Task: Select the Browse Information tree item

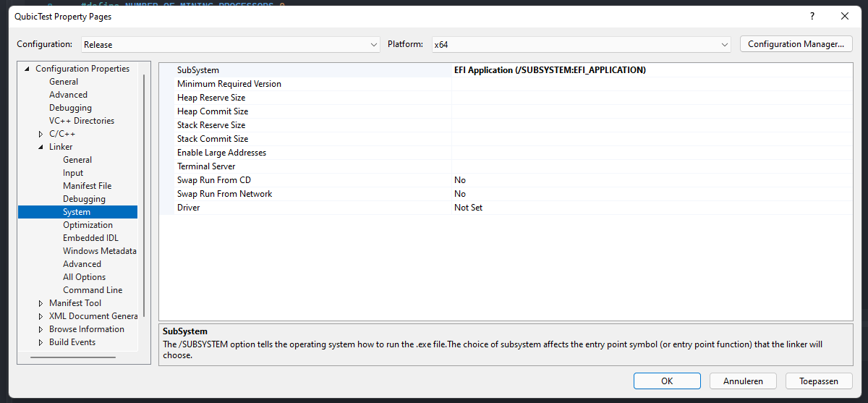Action: coord(87,329)
